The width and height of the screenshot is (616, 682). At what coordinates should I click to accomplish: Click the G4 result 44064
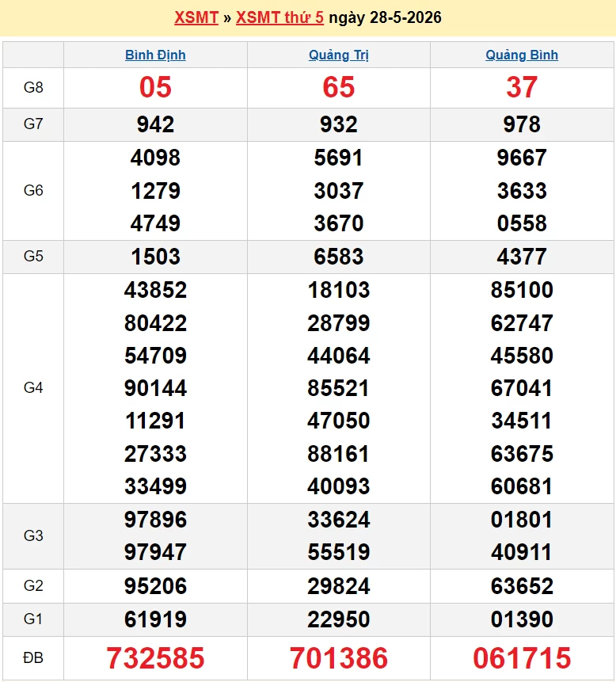(339, 356)
